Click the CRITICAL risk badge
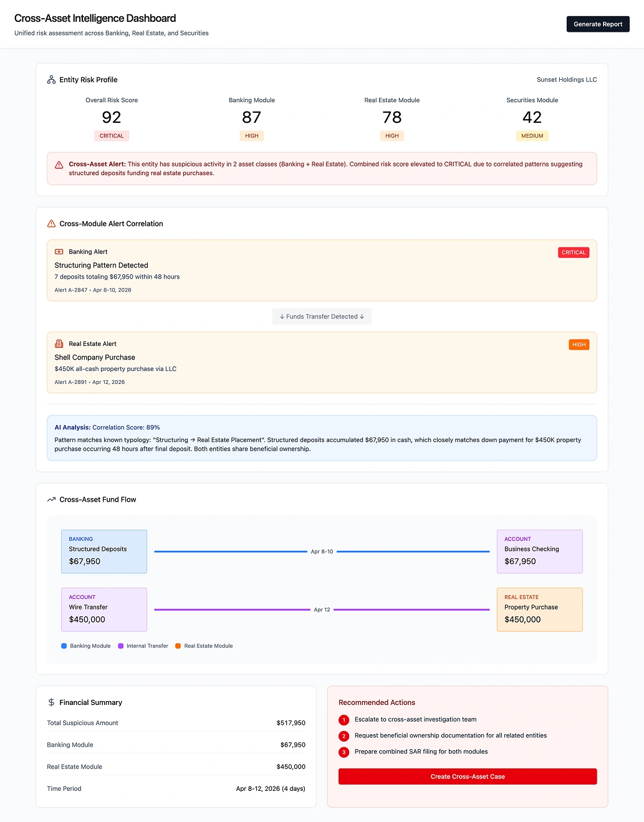The image size is (644, 822). [111, 135]
